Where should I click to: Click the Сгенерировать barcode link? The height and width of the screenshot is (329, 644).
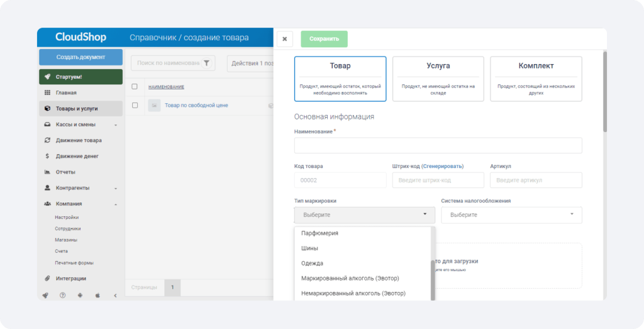coord(442,166)
